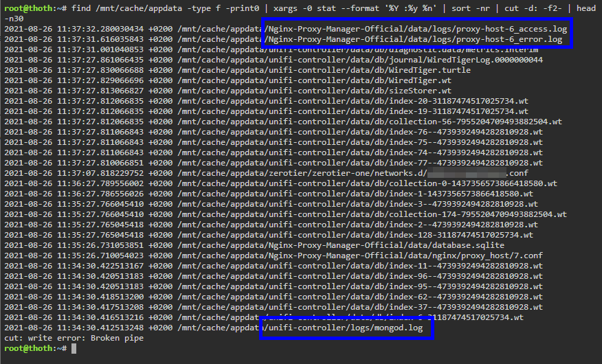Click the timestamp 11:37:07.818229752
Screen dimensions: 602x364
(100, 173)
